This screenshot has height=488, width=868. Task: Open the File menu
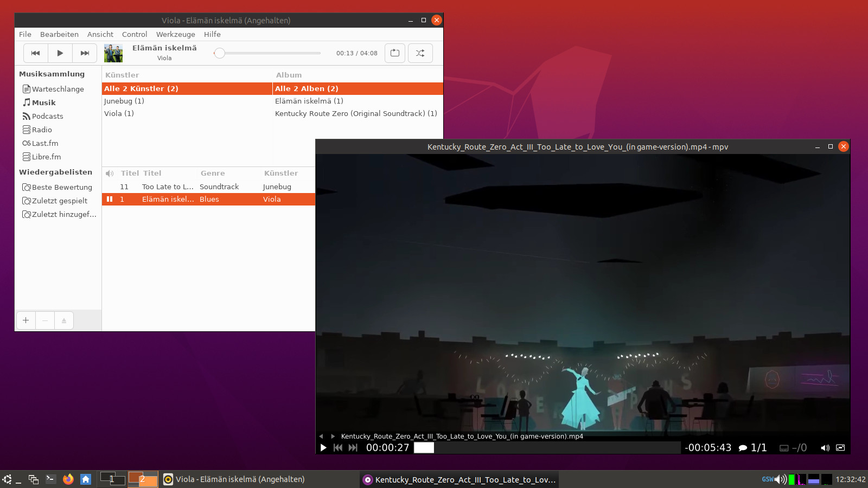coord(25,34)
